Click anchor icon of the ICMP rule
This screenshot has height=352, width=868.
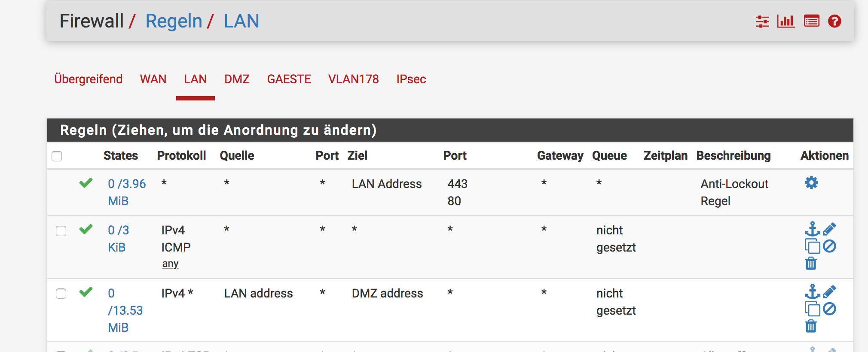[x=812, y=229]
